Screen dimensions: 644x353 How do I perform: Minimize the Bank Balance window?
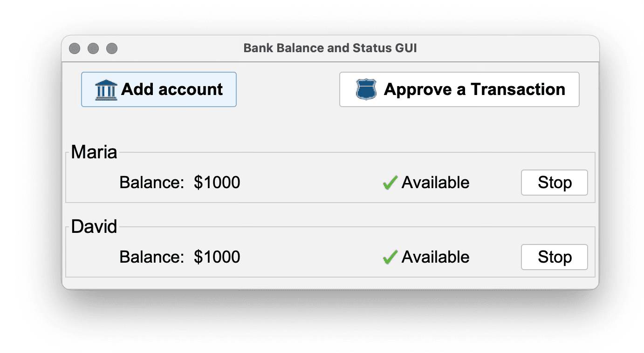(93, 48)
